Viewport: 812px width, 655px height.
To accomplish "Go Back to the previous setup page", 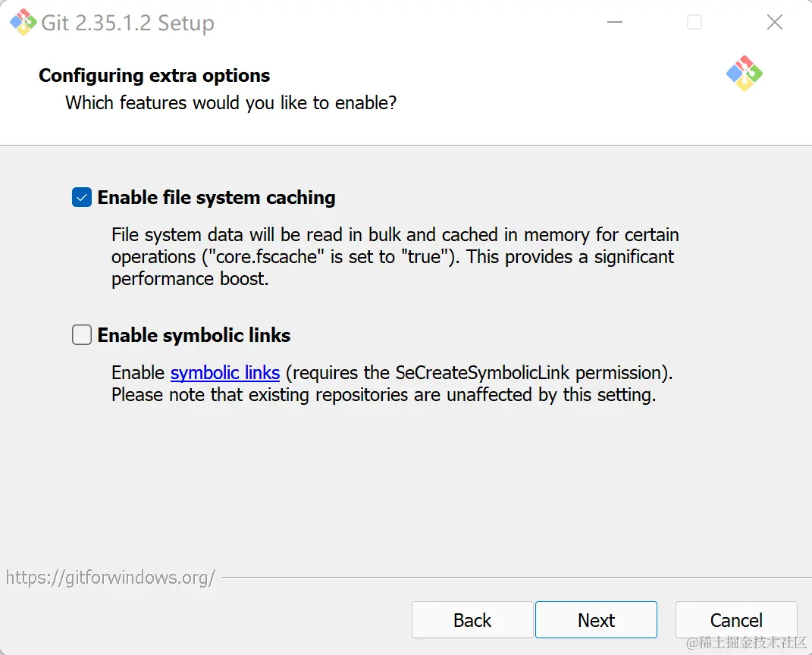I will [472, 620].
